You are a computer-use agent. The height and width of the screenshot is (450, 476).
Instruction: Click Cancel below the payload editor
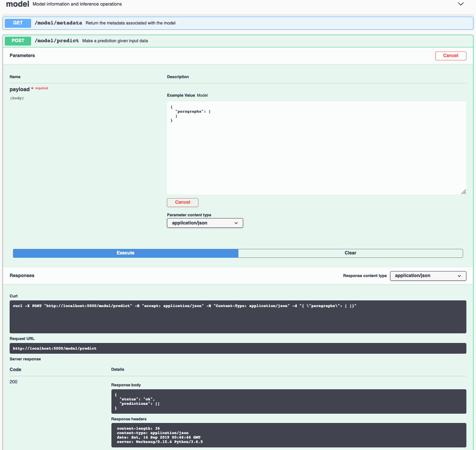pos(182,202)
